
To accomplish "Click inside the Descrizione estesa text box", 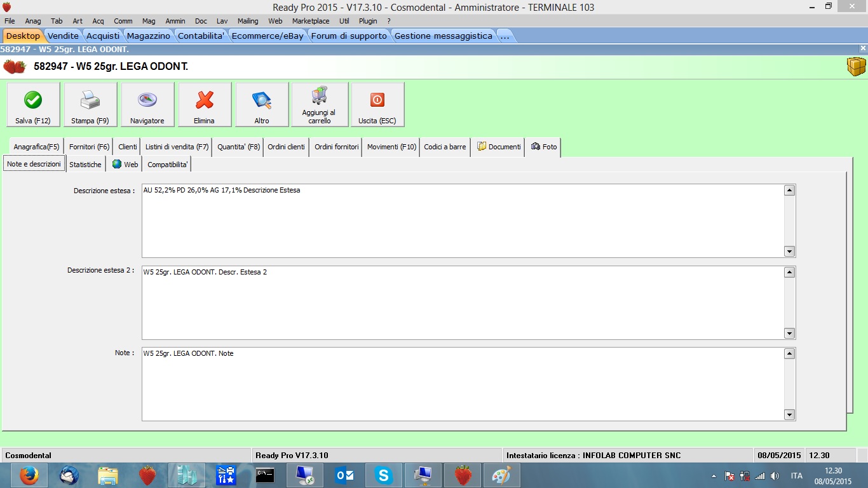I will (x=463, y=220).
